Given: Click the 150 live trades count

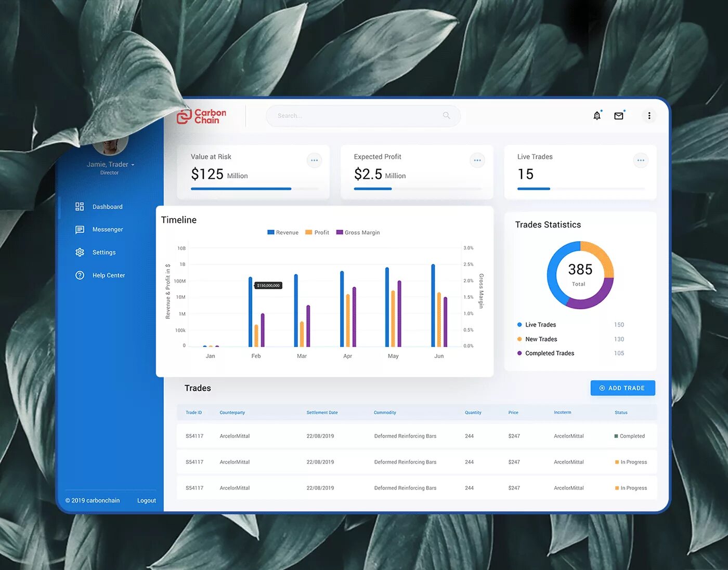Looking at the screenshot, I should click(619, 325).
